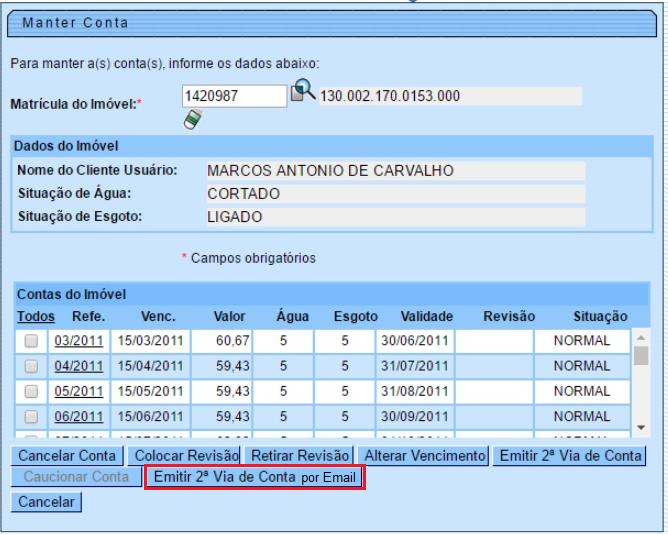Screen dimensions: 668x535
Task: Select the checkbox for account 06/2011
Action: (31, 416)
